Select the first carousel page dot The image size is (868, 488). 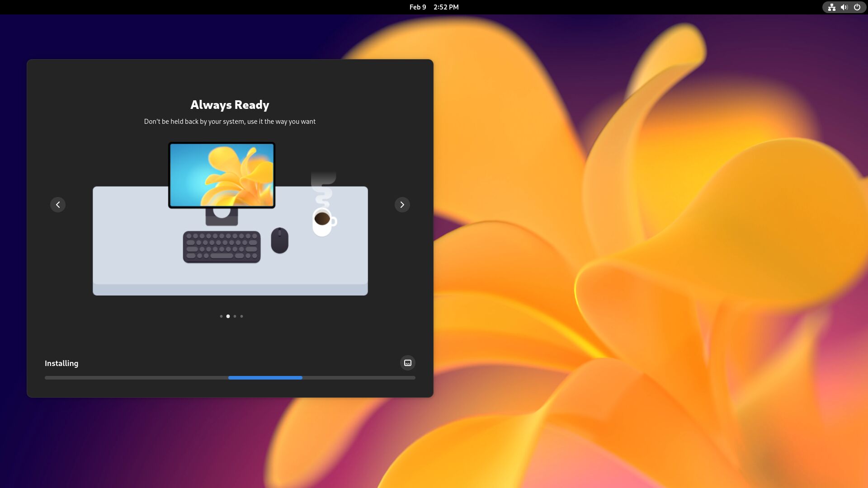(221, 316)
